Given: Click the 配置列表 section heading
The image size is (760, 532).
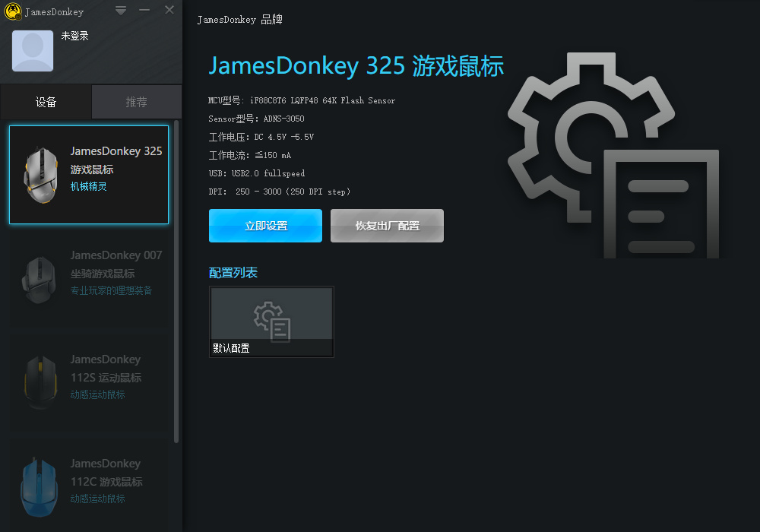Looking at the screenshot, I should 233,273.
